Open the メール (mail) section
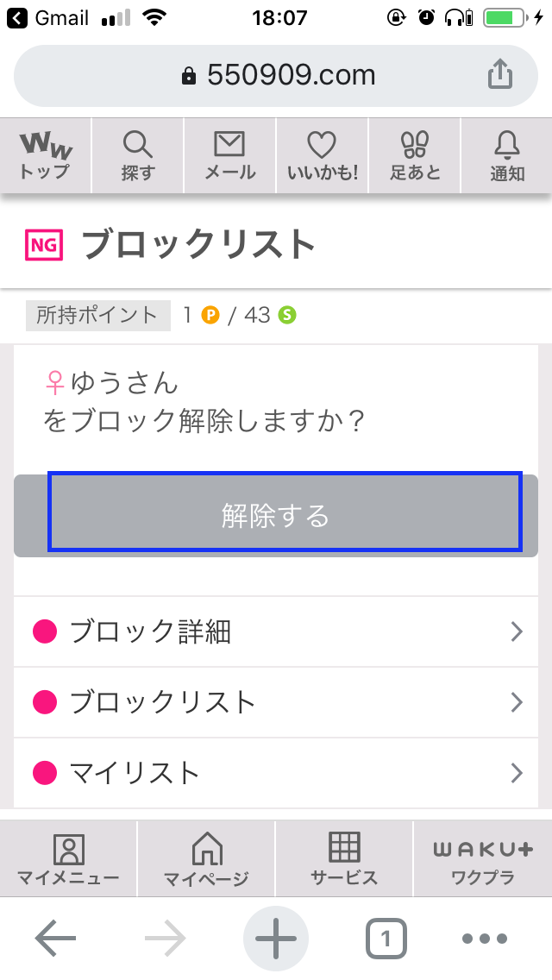Screen dimensions: 552x980 [229, 155]
